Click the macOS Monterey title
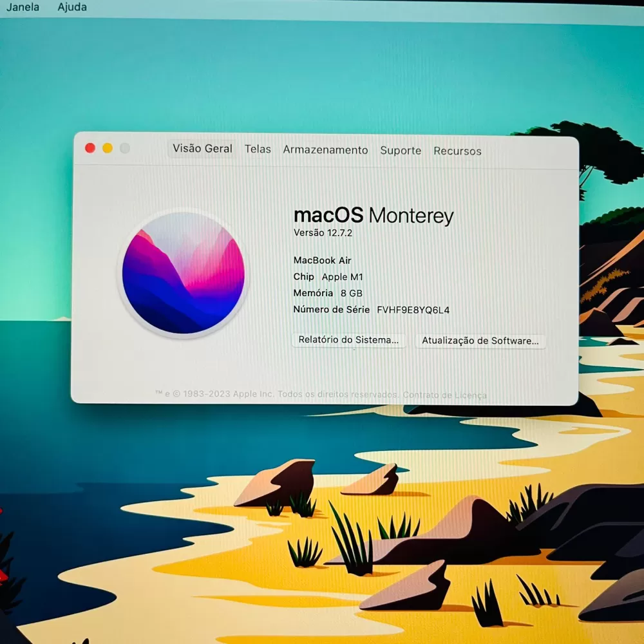 [x=374, y=215]
